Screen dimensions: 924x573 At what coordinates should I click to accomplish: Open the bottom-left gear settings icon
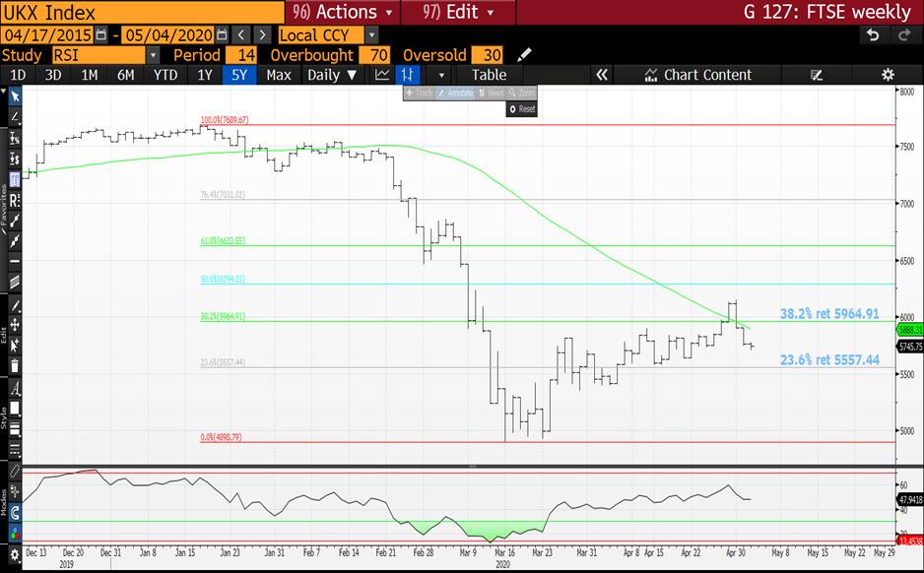click(15, 554)
